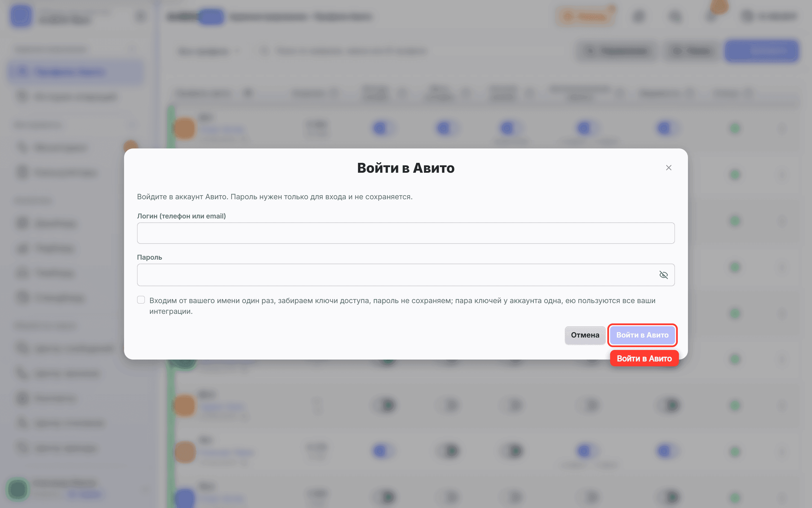The height and width of the screenshot is (508, 812).
Task: Select the text 'Пароль нужен только для входа и не сохраняется'
Action: pyautogui.click(x=321, y=197)
